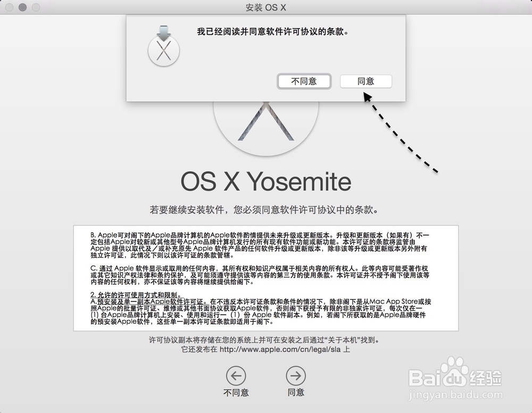The height and width of the screenshot is (413, 532).
Task: Click the 安装 OS X window title
Action: [266, 7]
